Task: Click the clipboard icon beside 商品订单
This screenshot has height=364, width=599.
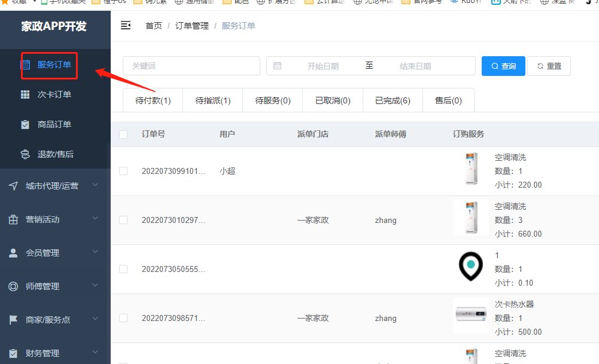Action: pos(25,124)
